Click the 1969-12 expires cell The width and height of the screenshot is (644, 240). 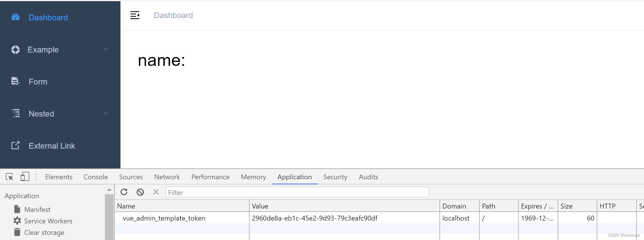(537, 218)
